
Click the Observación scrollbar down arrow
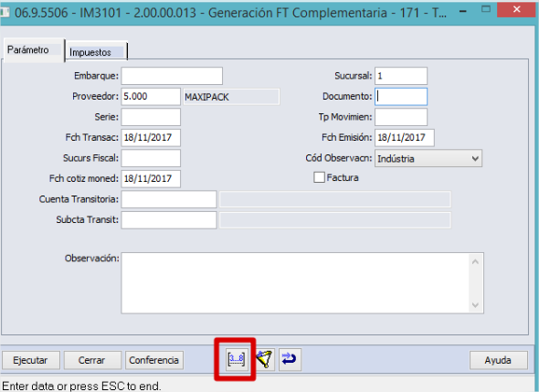(x=475, y=304)
